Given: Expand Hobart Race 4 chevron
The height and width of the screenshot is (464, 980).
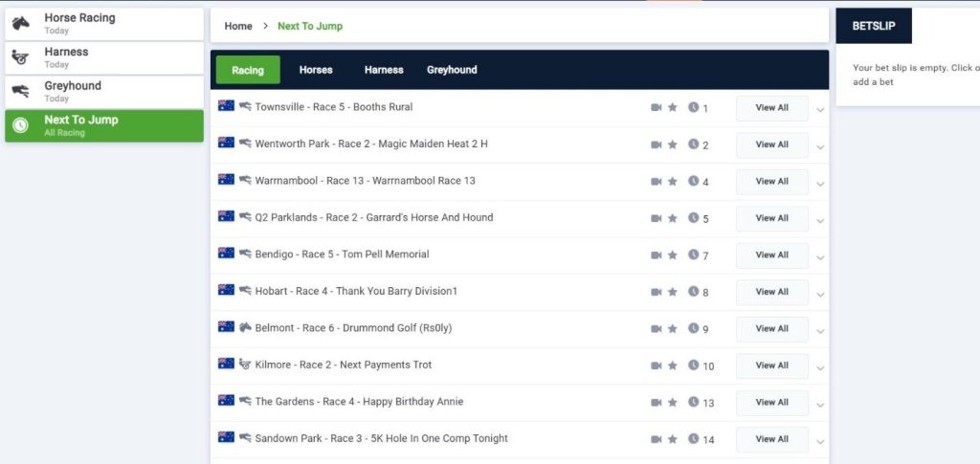Looking at the screenshot, I should pyautogui.click(x=820, y=295).
